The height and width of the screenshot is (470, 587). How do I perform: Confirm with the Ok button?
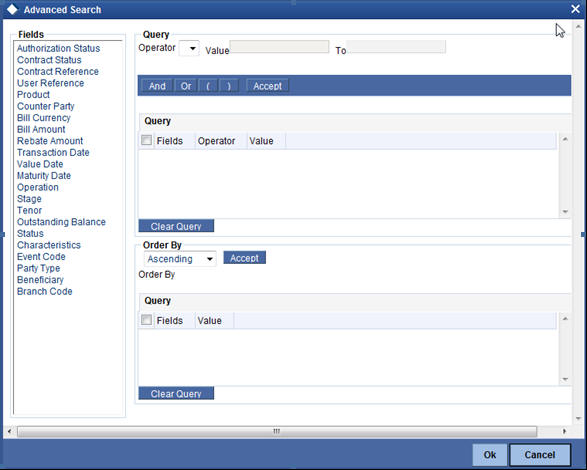click(x=490, y=455)
